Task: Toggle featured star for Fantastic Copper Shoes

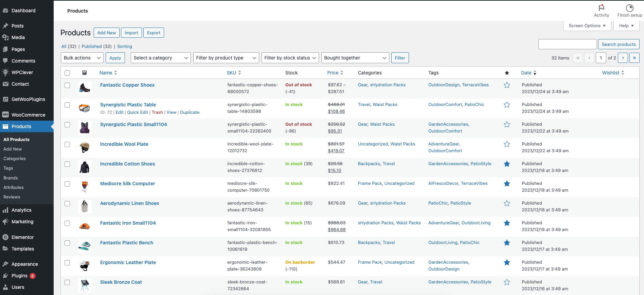Action: tap(507, 85)
